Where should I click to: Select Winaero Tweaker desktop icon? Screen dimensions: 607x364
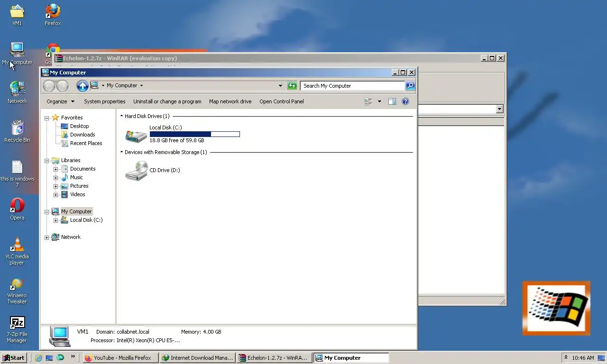[17, 290]
